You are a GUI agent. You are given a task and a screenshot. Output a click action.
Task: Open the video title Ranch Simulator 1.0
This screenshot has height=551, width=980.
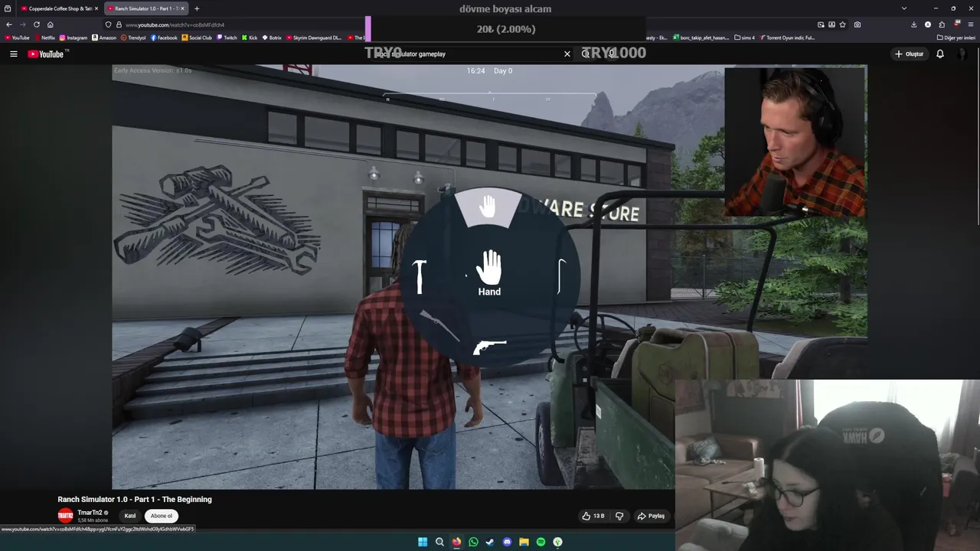click(x=135, y=499)
